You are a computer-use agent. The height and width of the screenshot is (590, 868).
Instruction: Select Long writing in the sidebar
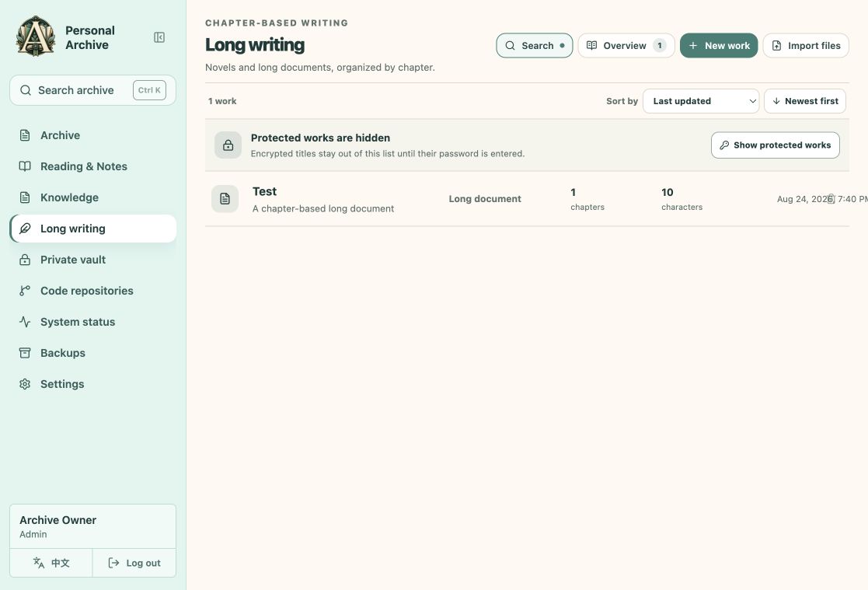click(93, 229)
